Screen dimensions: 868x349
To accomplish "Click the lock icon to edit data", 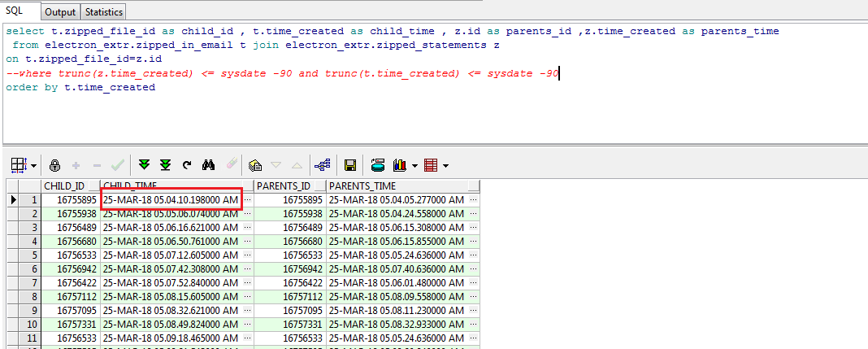I will tap(55, 165).
